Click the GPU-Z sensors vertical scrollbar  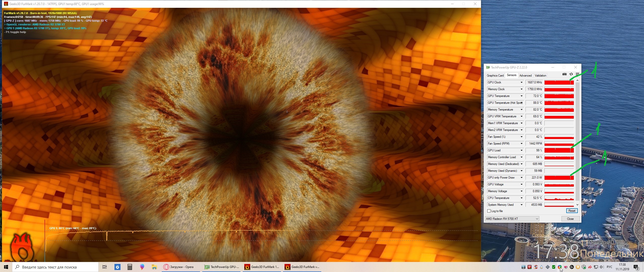click(x=577, y=141)
